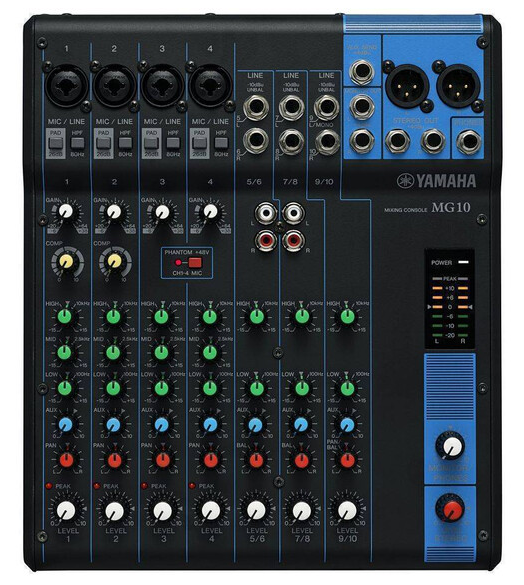Click the channel 1 LEVEL knob
Image resolution: width=524 pixels, height=585 pixels.
click(66, 511)
